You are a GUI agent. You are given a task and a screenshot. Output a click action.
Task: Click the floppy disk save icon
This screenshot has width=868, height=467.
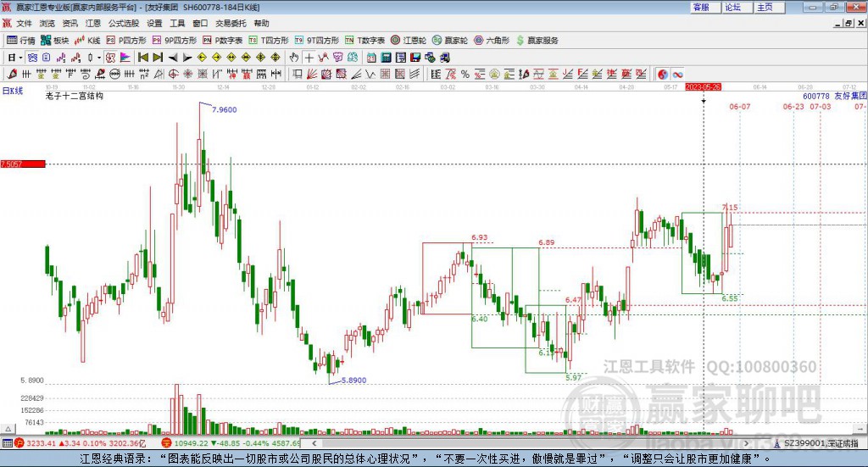pos(415,58)
